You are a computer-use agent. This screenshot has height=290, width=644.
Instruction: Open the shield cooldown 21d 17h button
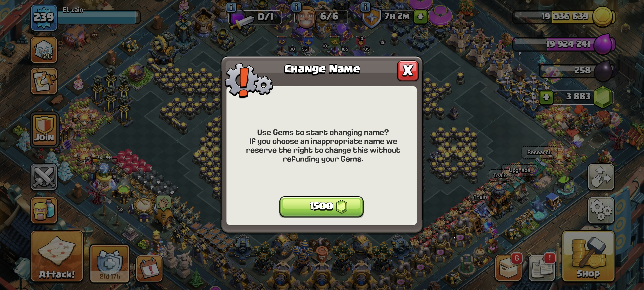pyautogui.click(x=110, y=264)
